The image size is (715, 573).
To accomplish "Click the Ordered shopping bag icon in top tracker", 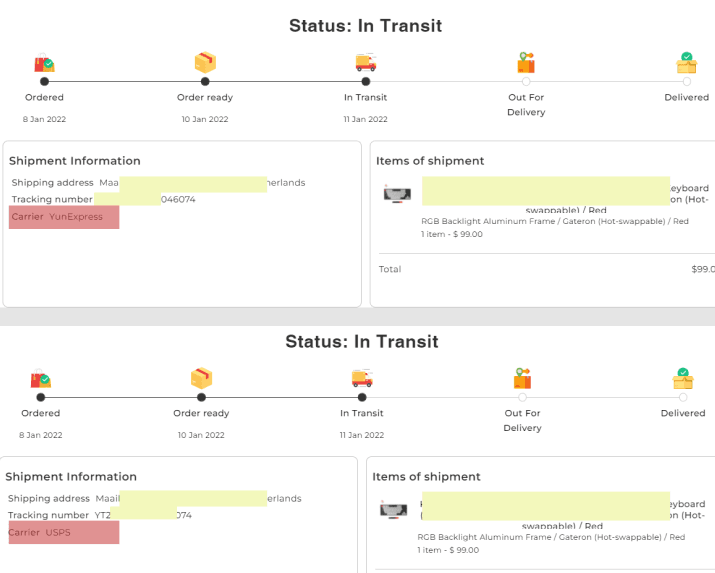I will tap(44, 64).
